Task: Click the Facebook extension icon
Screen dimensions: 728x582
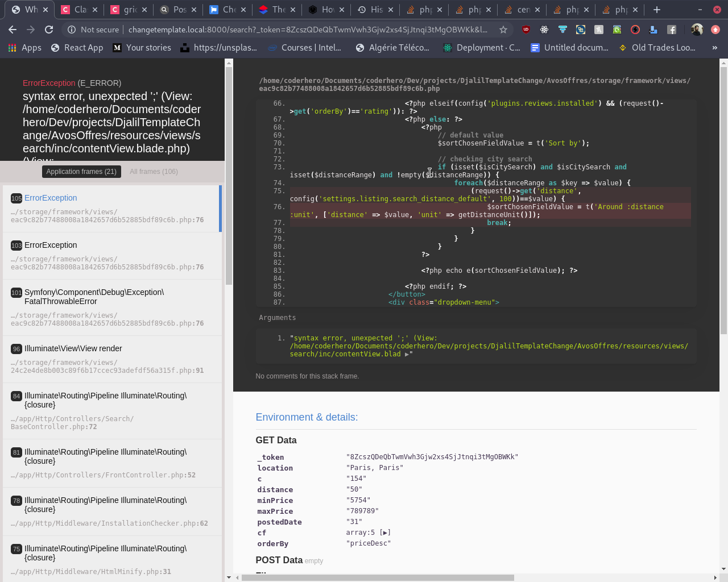Action: coord(672,30)
